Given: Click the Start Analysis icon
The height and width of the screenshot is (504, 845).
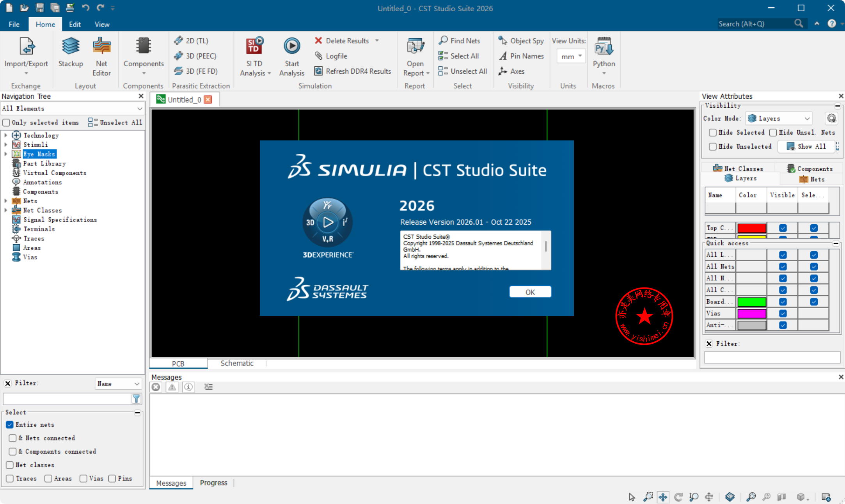Looking at the screenshot, I should (x=291, y=46).
